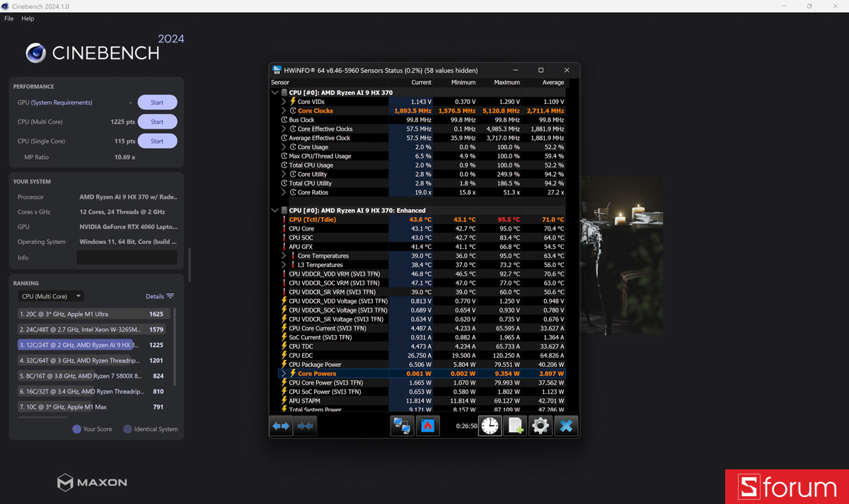The width and height of the screenshot is (849, 504).
Task: Click the Maximum column header
Action: pos(507,83)
